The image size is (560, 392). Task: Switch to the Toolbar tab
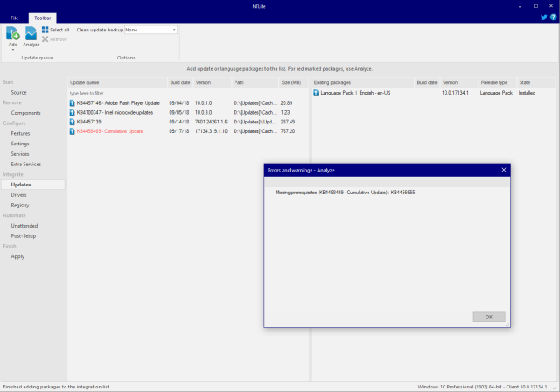click(x=40, y=17)
